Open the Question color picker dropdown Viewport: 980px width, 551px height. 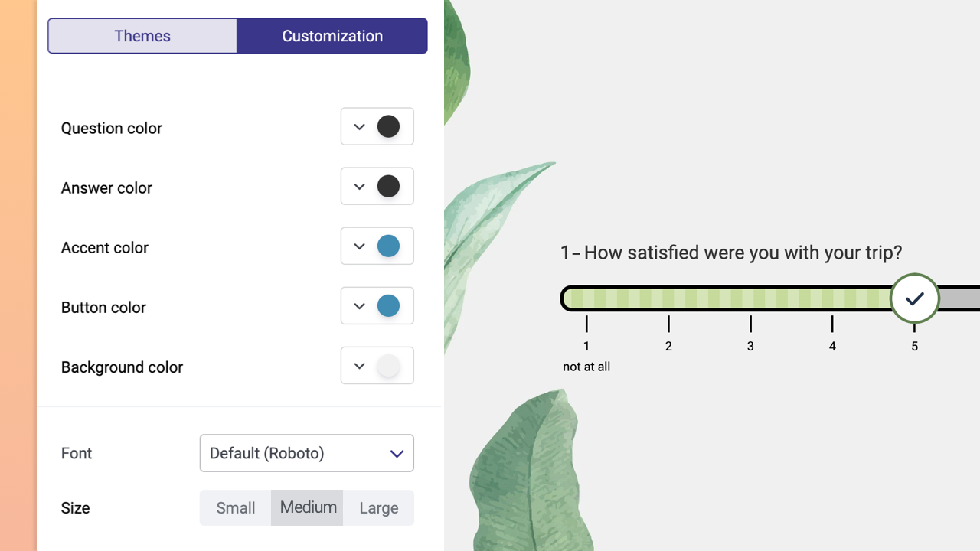pos(359,126)
